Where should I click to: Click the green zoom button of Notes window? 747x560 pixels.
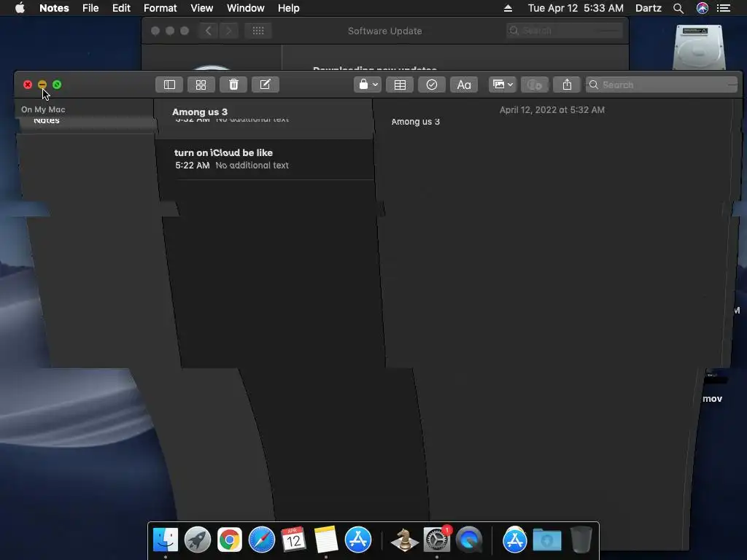[57, 85]
